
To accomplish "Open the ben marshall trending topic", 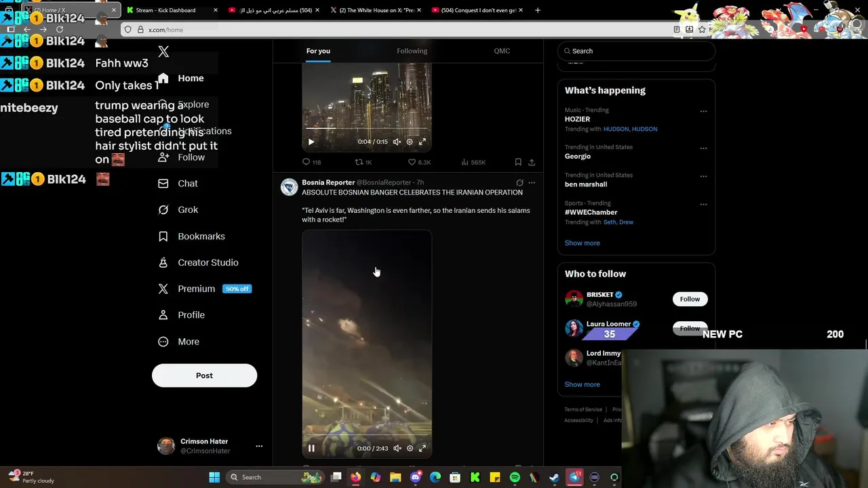I will pos(586,184).
